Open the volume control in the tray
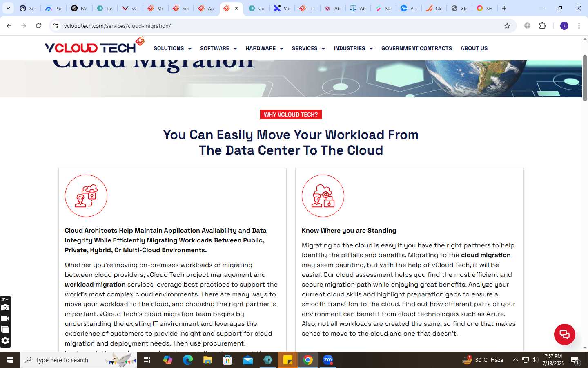Image resolution: width=588 pixels, height=368 pixels. tap(535, 360)
